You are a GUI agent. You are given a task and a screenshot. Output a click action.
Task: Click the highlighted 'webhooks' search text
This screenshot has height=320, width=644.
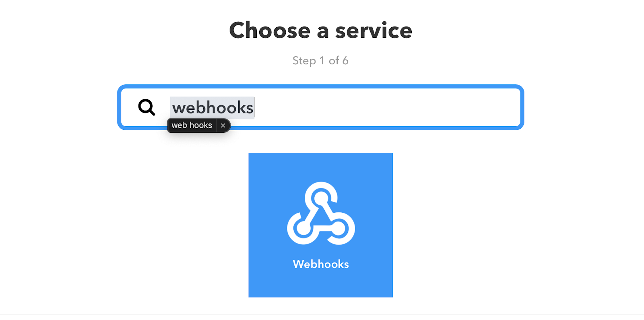(x=213, y=108)
